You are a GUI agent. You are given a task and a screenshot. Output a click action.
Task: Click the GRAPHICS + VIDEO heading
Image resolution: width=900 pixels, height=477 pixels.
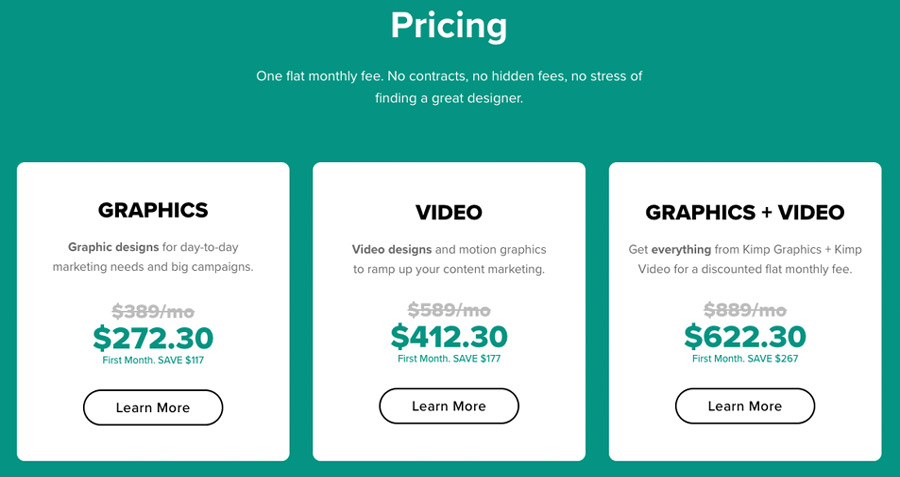(744, 212)
